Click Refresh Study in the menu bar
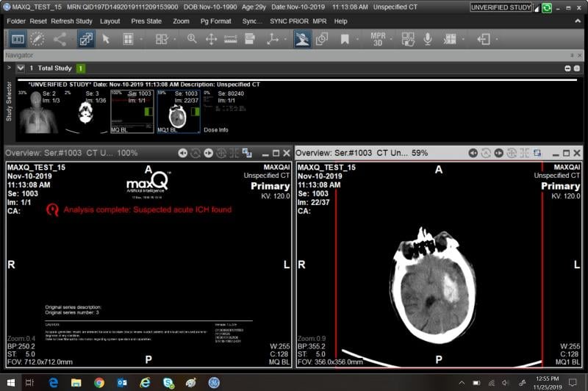The image size is (588, 391). click(72, 21)
